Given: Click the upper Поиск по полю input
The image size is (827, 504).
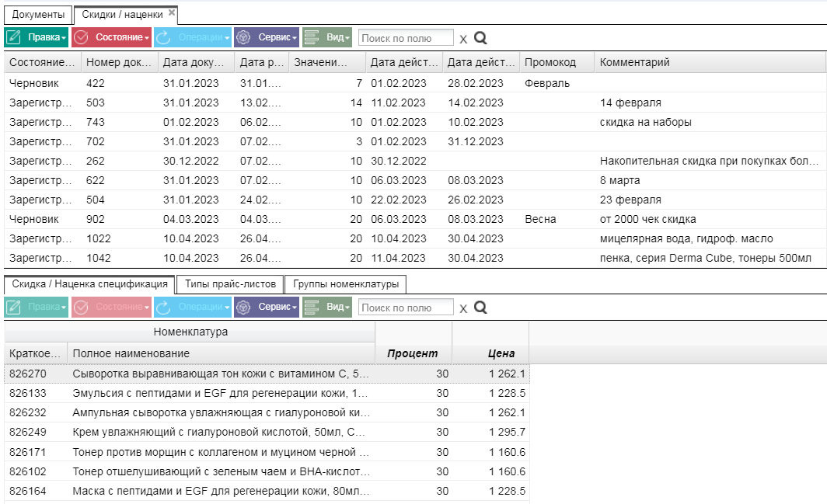Looking at the screenshot, I should (x=406, y=38).
